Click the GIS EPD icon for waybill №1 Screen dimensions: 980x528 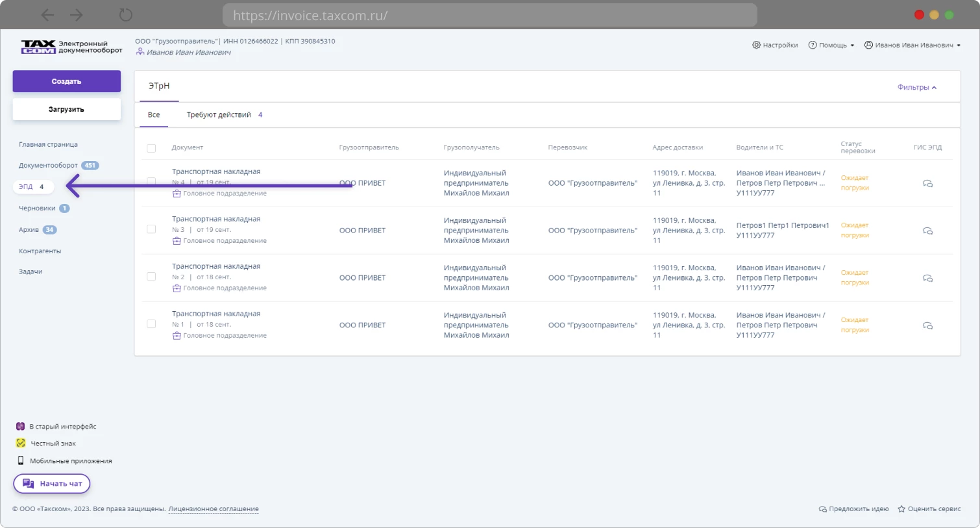[x=927, y=325]
